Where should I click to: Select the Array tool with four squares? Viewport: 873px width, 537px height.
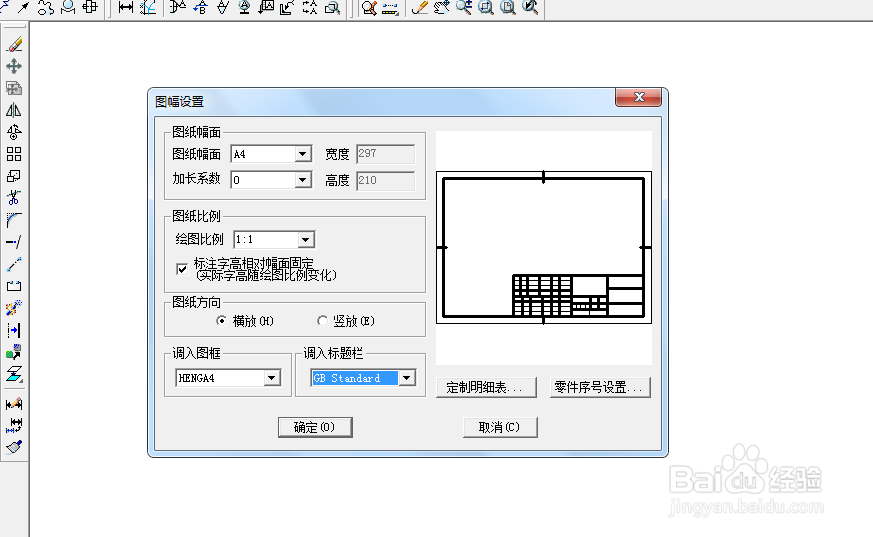14,154
